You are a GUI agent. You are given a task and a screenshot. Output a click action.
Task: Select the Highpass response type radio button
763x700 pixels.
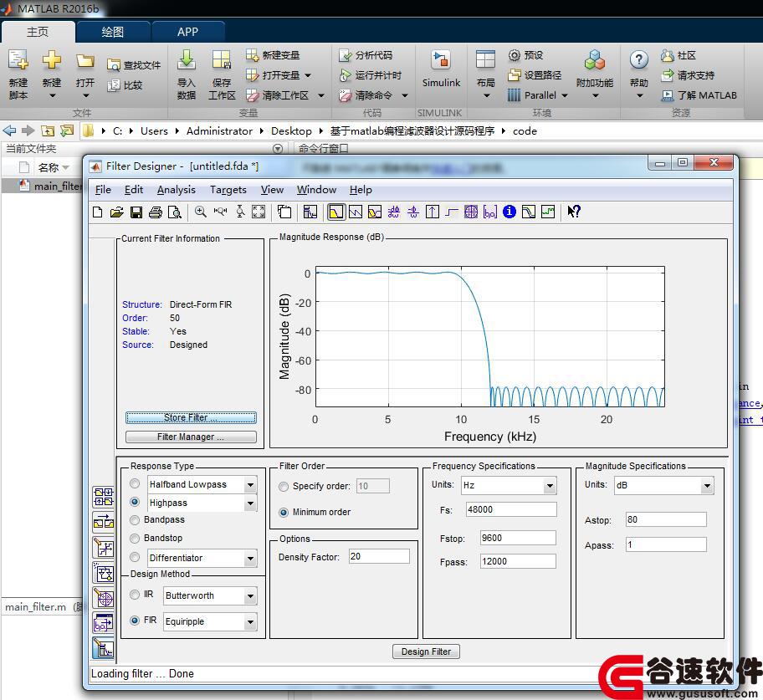pyautogui.click(x=135, y=502)
